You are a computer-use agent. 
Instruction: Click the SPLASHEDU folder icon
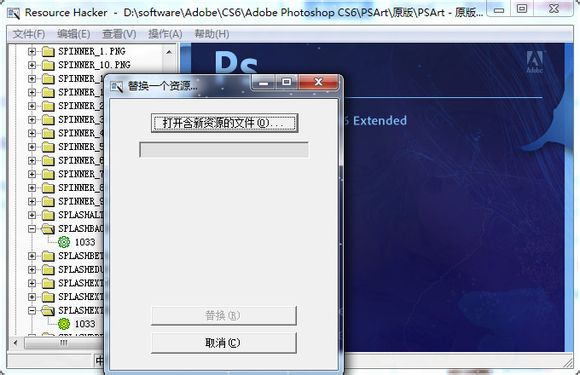[x=48, y=270]
